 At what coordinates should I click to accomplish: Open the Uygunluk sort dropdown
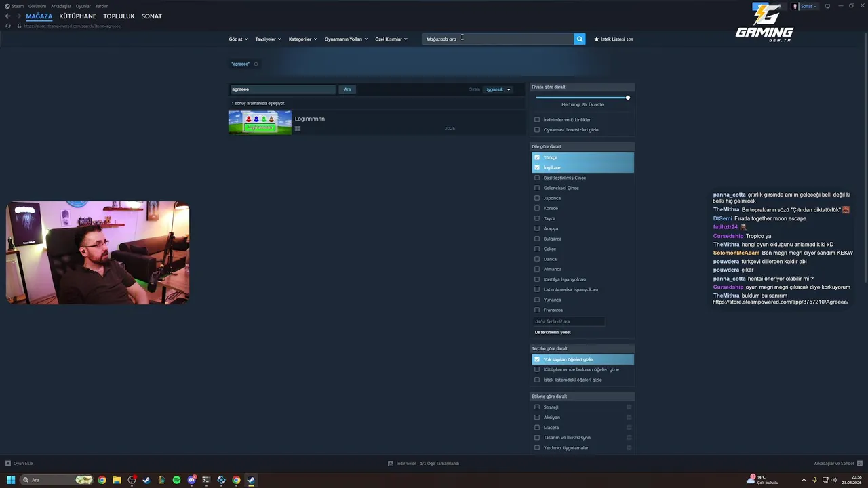click(x=497, y=89)
